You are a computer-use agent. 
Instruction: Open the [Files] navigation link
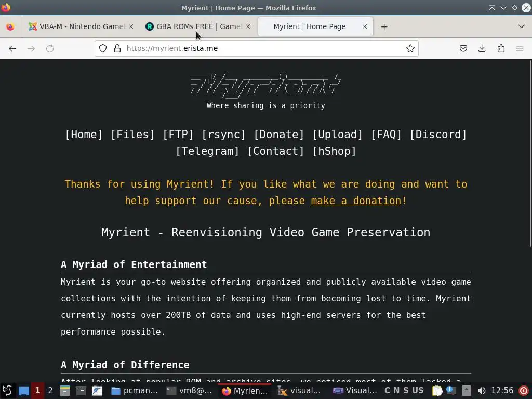point(132,135)
